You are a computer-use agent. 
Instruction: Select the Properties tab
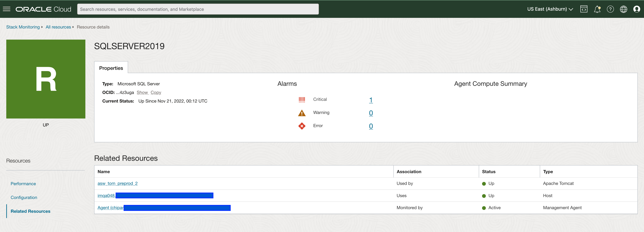(x=111, y=68)
